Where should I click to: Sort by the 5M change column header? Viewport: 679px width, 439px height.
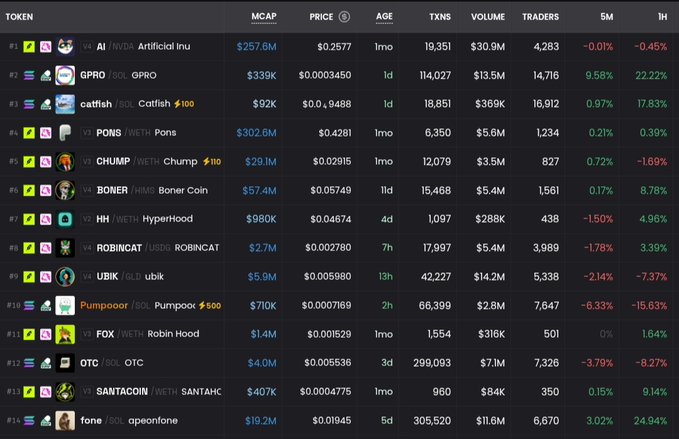pos(607,17)
